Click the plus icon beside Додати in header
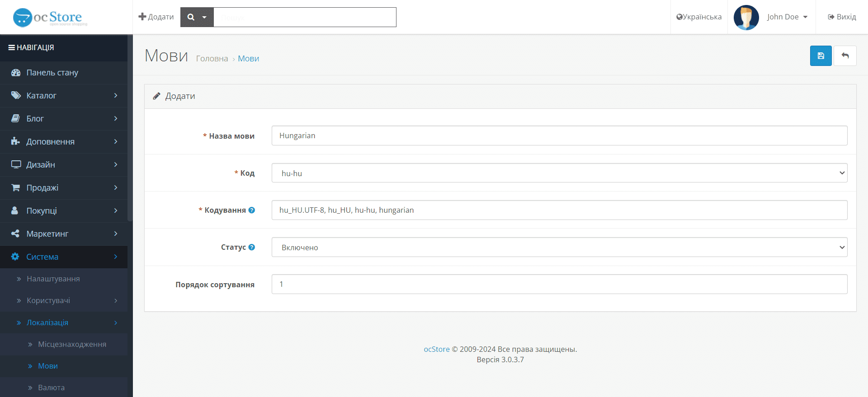Image resolution: width=868 pixels, height=397 pixels. (x=142, y=17)
